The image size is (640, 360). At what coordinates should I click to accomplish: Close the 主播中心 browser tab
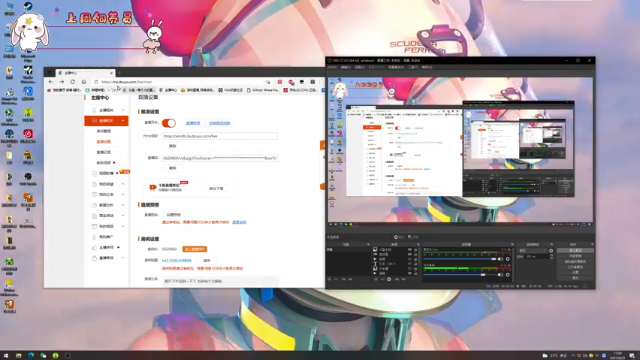[111, 73]
